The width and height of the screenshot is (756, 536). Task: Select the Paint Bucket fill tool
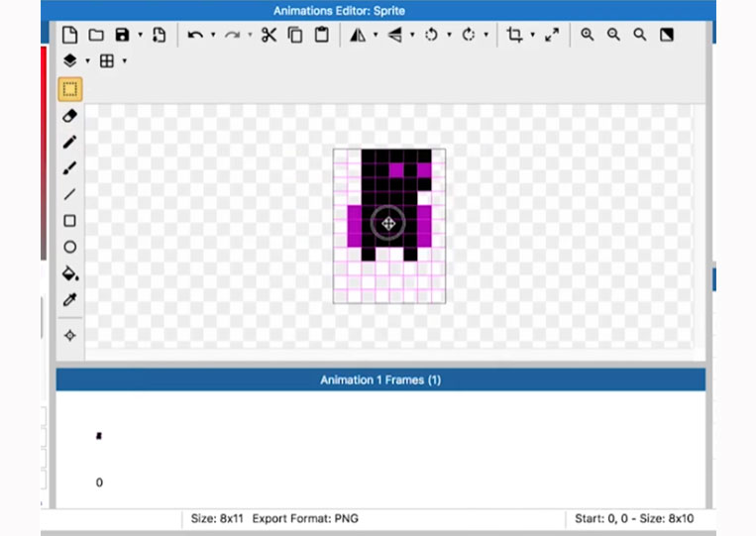coord(70,273)
